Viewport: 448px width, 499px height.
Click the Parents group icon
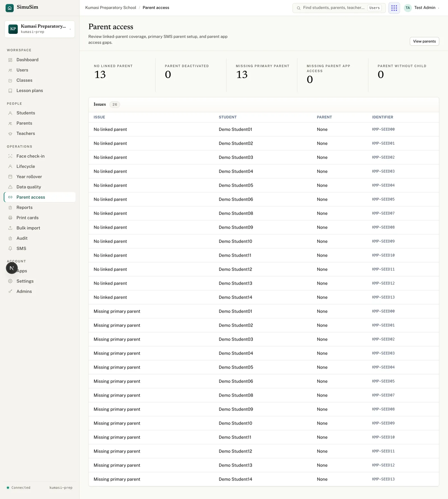point(10,123)
